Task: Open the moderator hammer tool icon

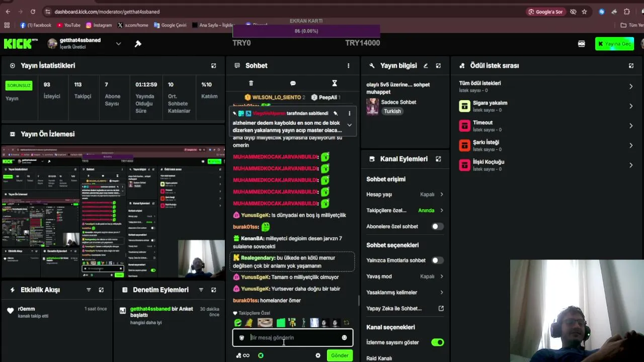Action: tap(138, 44)
